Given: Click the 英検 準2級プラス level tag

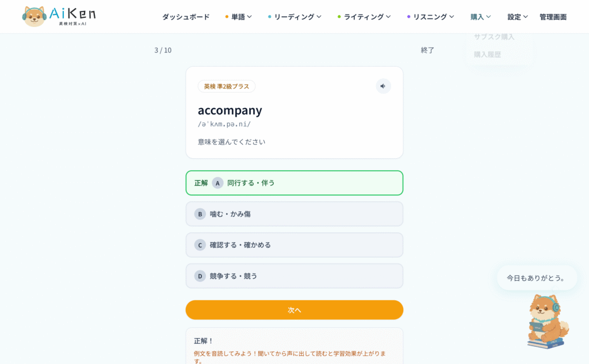Looking at the screenshot, I should pyautogui.click(x=227, y=86).
